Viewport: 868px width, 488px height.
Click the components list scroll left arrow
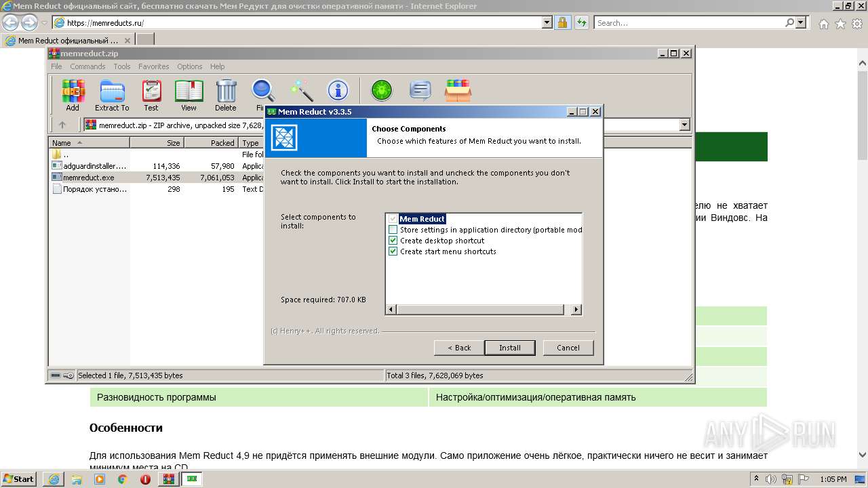(391, 310)
